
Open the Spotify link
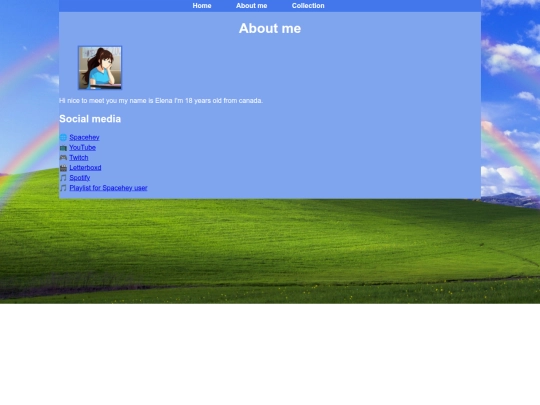80,178
